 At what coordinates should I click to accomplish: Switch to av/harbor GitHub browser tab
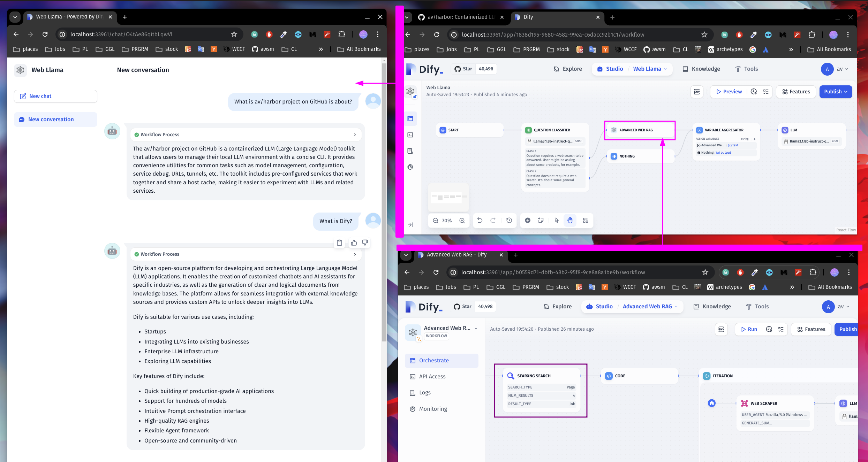click(x=457, y=17)
